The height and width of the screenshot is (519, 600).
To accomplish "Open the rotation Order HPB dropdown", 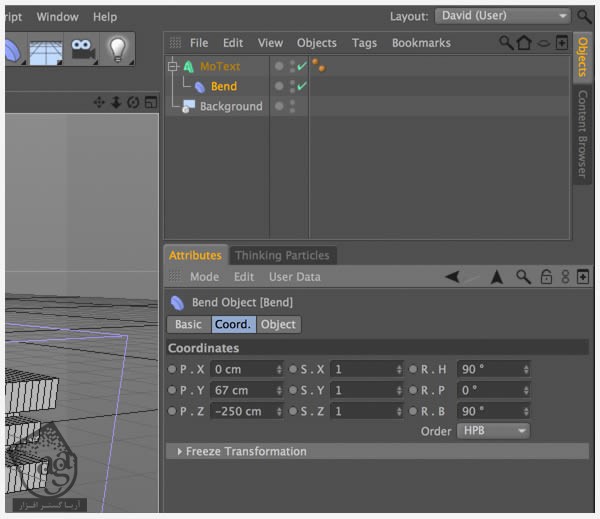I will coord(493,431).
